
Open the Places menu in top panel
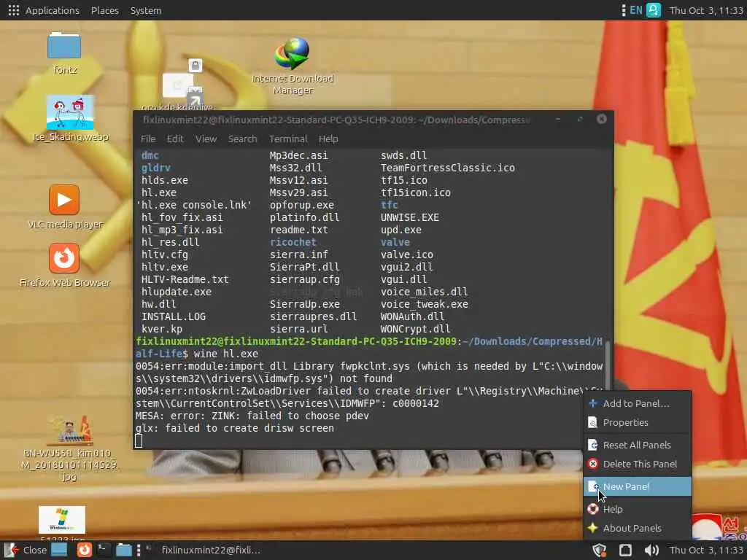[x=105, y=10]
